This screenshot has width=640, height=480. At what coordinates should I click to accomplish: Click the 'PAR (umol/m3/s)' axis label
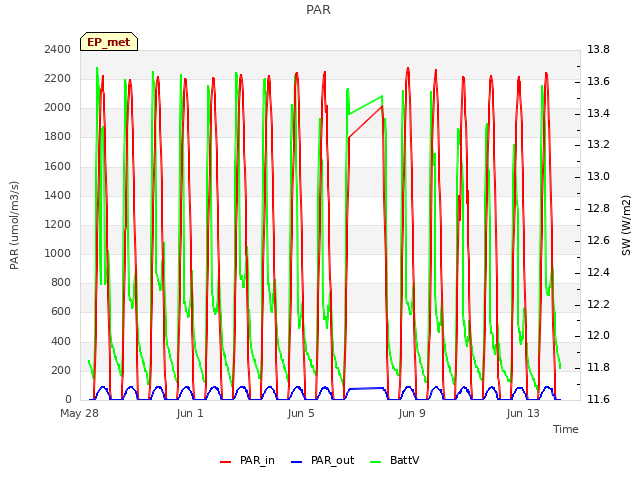[14, 225]
